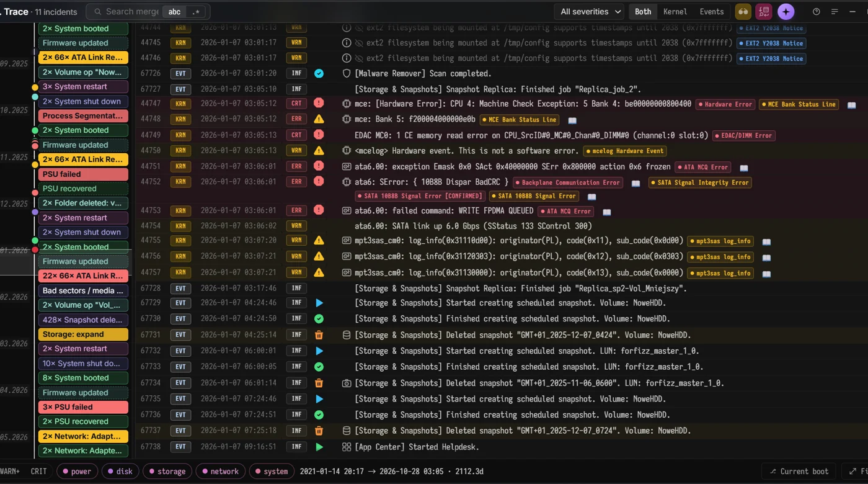Image resolution: width=868 pixels, height=484 pixels.
Task: Open the purple sparkle assistant button
Action: [786, 12]
